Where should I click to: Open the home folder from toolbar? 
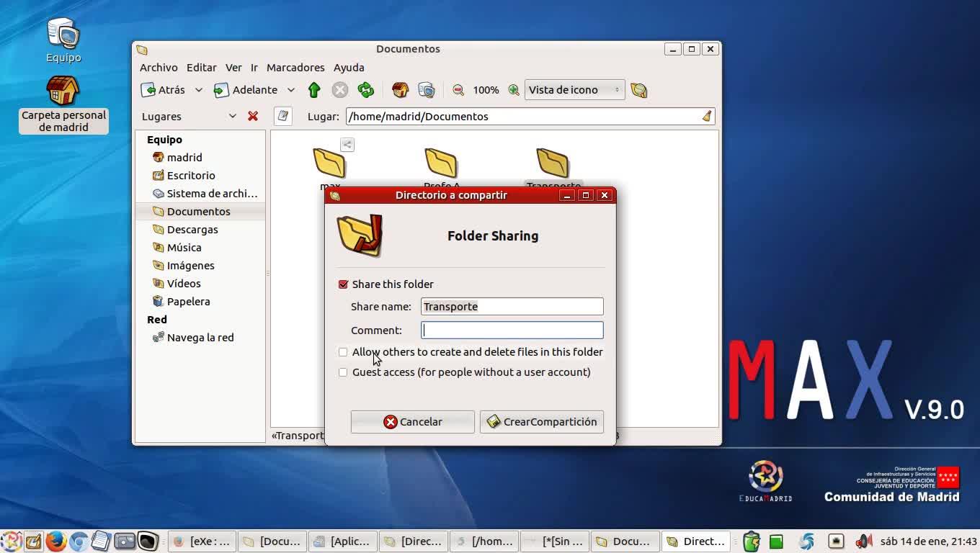(x=400, y=90)
